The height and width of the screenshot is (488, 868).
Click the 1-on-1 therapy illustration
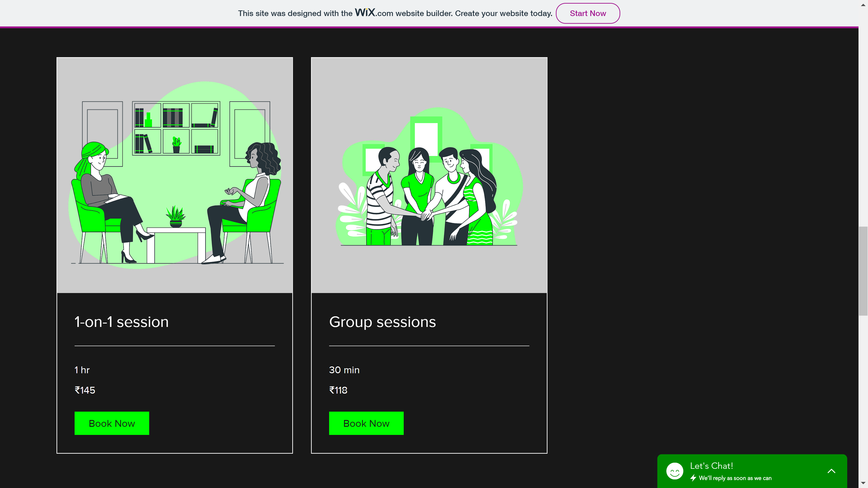click(x=175, y=175)
